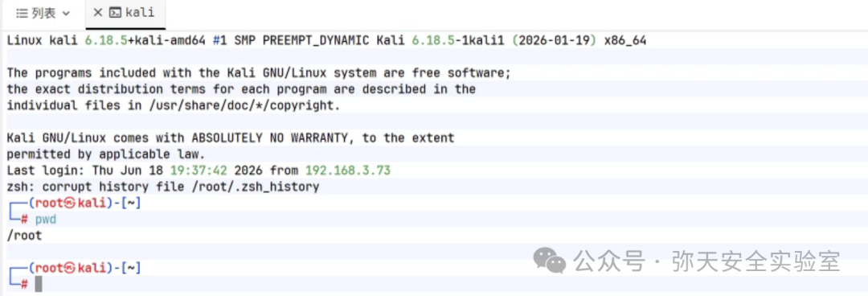This screenshot has width=868, height=296.
Task: Click the terminal cursor at the last prompt
Action: (x=39, y=285)
